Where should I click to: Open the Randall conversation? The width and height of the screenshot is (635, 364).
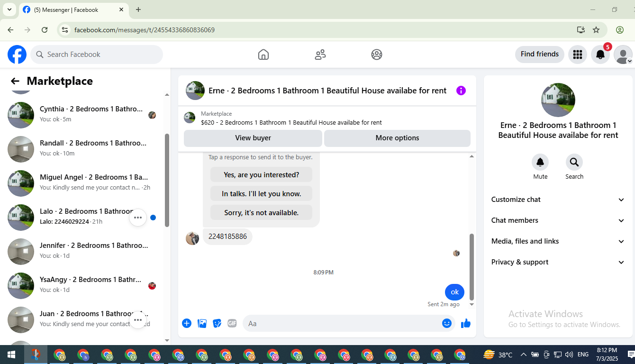82,149
